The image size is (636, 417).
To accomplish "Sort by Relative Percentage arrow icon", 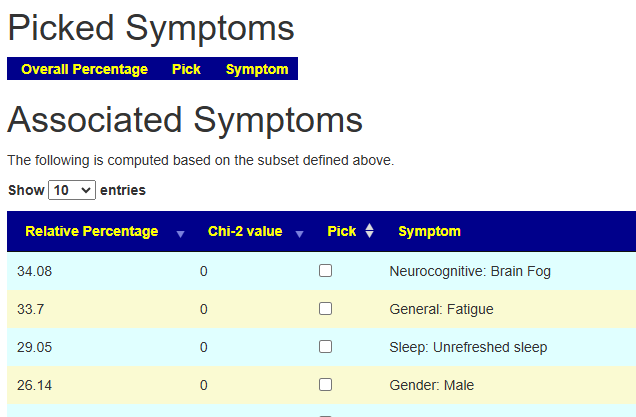I will (x=180, y=233).
